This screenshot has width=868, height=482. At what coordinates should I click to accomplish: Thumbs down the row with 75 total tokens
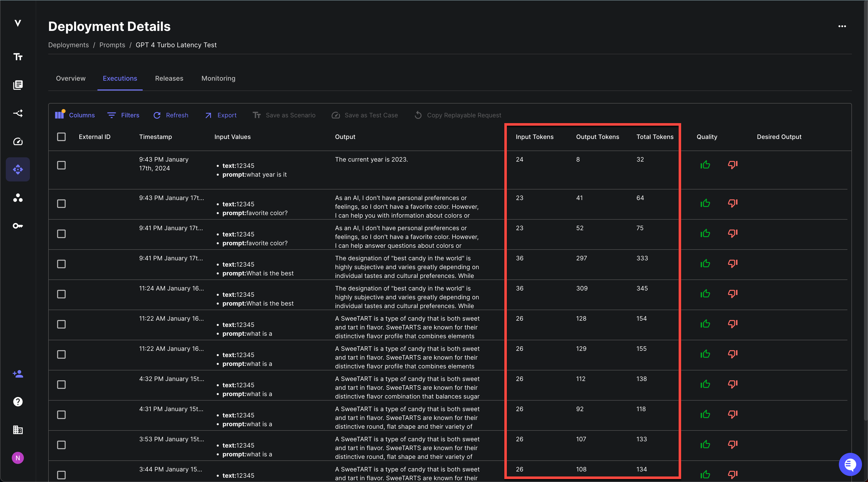[733, 233]
